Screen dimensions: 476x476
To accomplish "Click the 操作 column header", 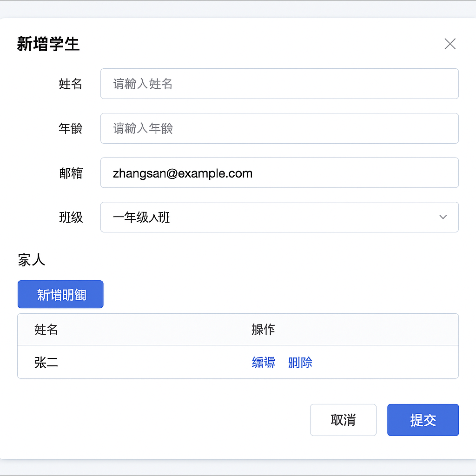I will 263,330.
